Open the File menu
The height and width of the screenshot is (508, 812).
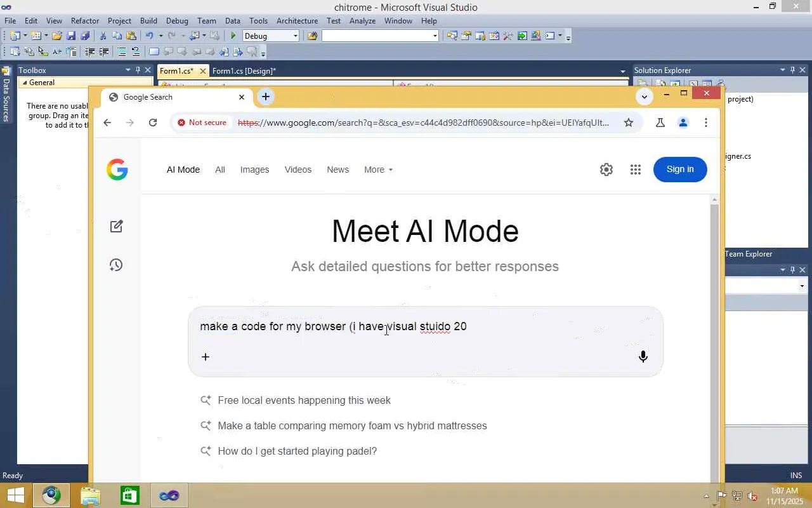[10, 21]
